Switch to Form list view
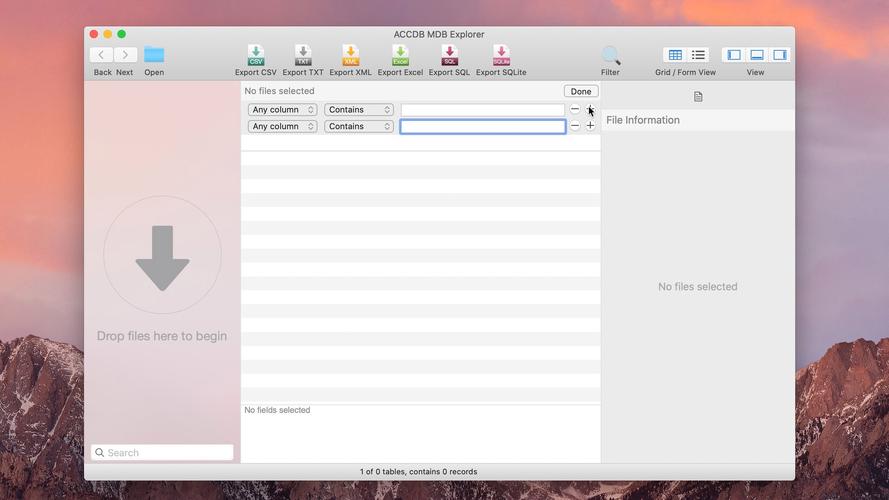Screen dimensions: 889x500 click(x=698, y=55)
